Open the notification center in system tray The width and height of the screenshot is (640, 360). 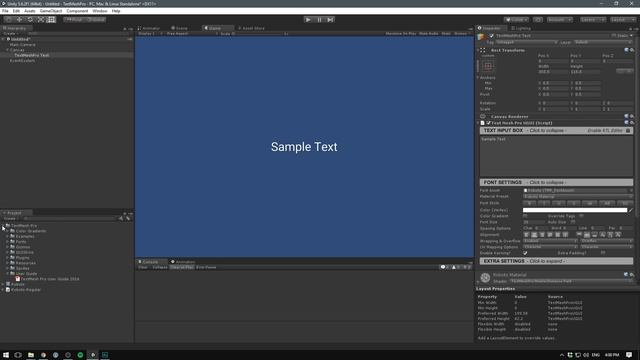pyautogui.click(x=629, y=355)
